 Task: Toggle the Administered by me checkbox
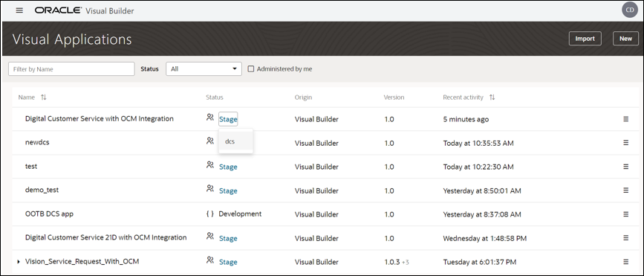[x=251, y=69]
